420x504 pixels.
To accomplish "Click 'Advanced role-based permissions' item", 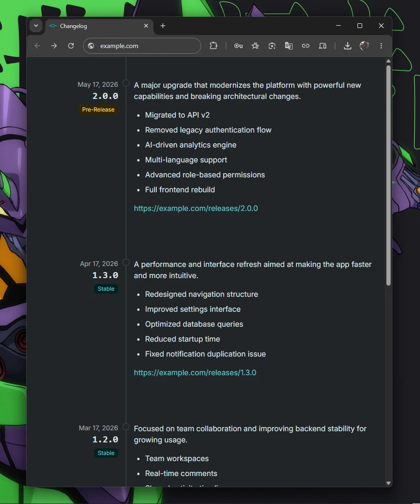I will pos(205,175).
